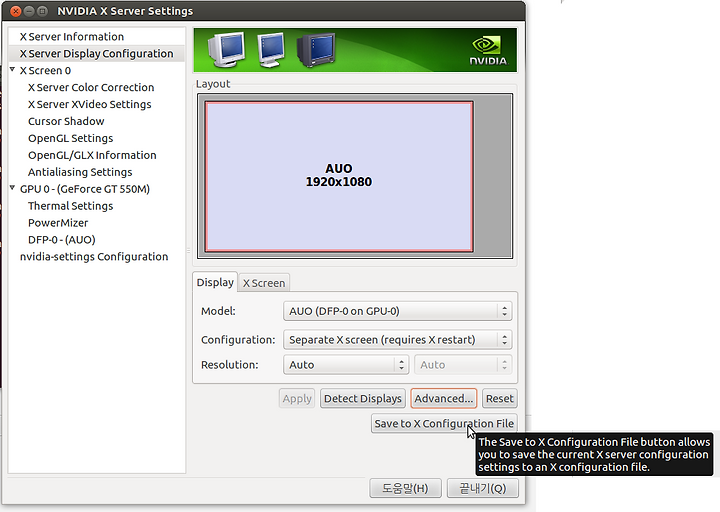This screenshot has height=512, width=720.
Task: Minimize the NVIDIA X Server Settings window
Action: 29,11
